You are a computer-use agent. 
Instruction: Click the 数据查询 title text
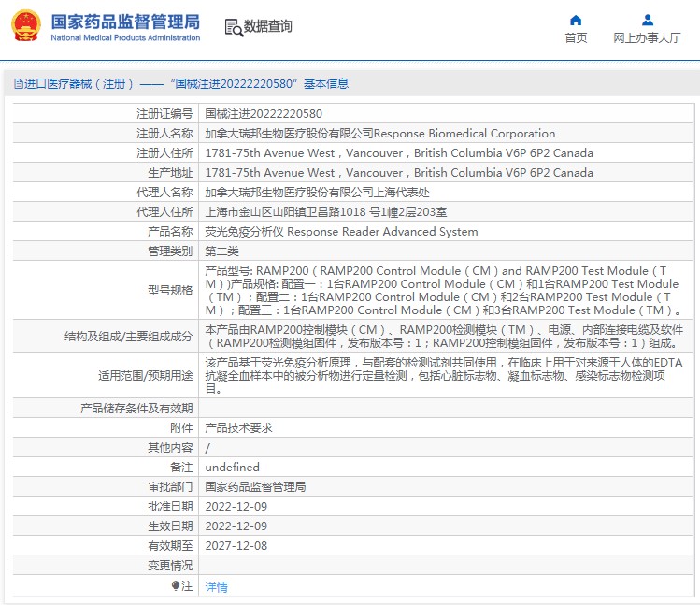[x=268, y=26]
